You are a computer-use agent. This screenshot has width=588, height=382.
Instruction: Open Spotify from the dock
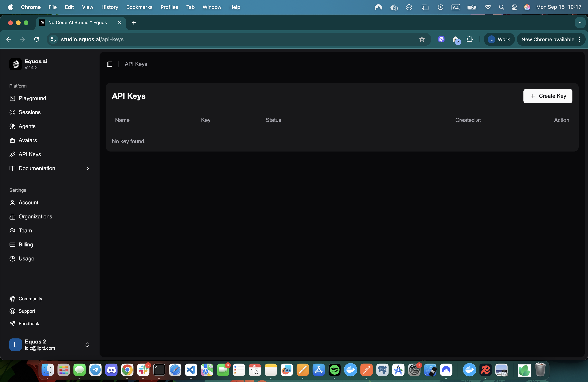[x=334, y=370]
